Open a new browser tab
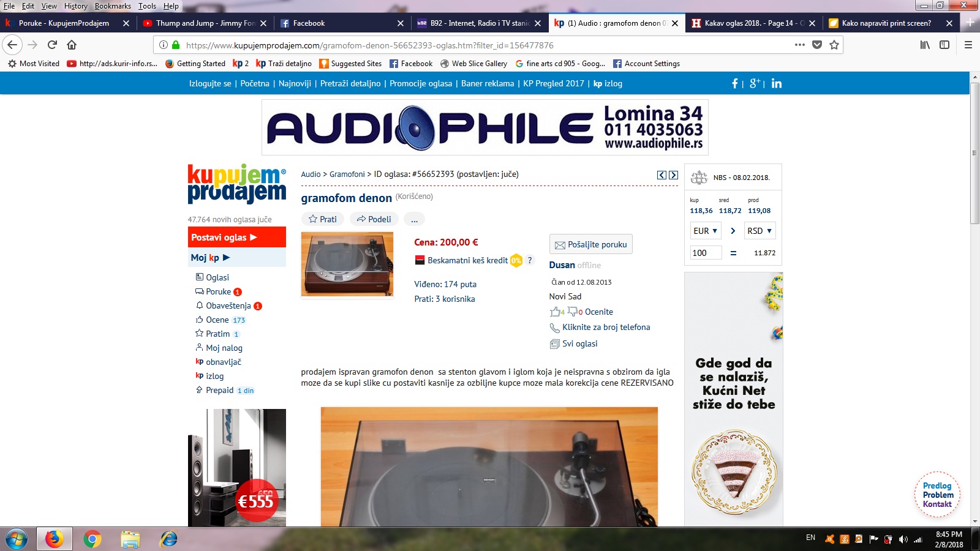980x551 pixels. click(970, 23)
